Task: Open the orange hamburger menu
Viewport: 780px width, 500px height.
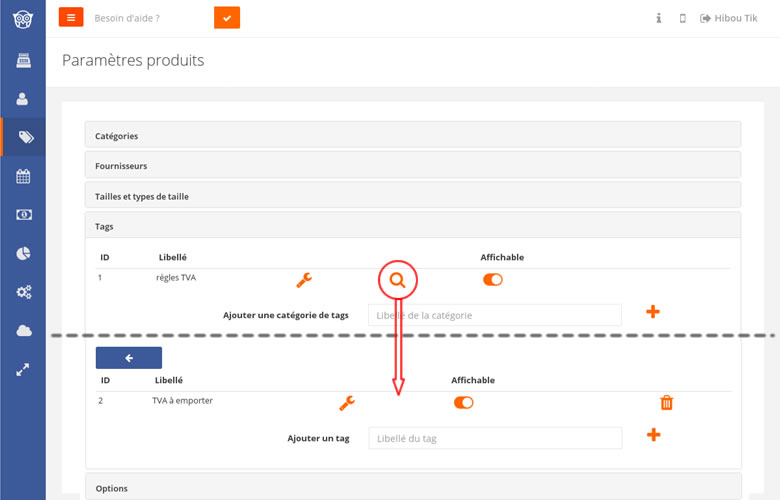Action: tap(71, 18)
